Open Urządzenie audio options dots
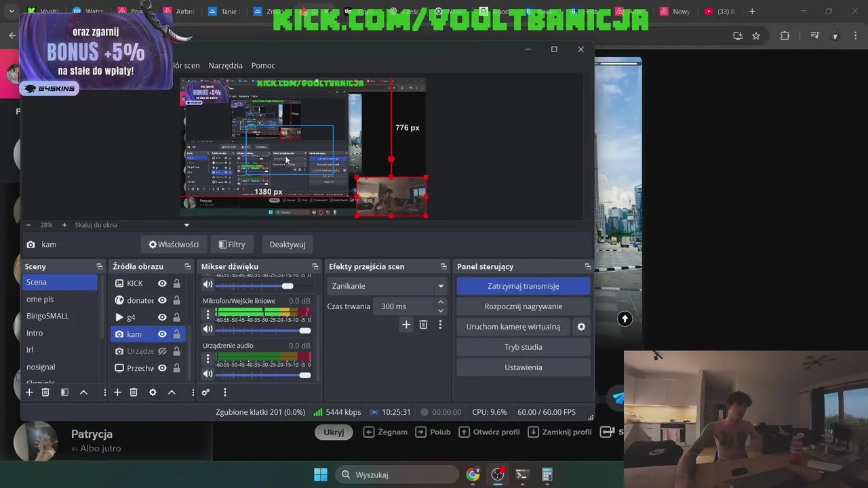The height and width of the screenshot is (488, 868). pyautogui.click(x=208, y=358)
